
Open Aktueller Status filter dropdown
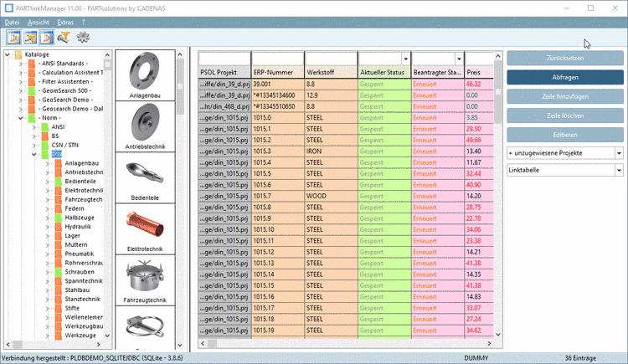pyautogui.click(x=406, y=59)
